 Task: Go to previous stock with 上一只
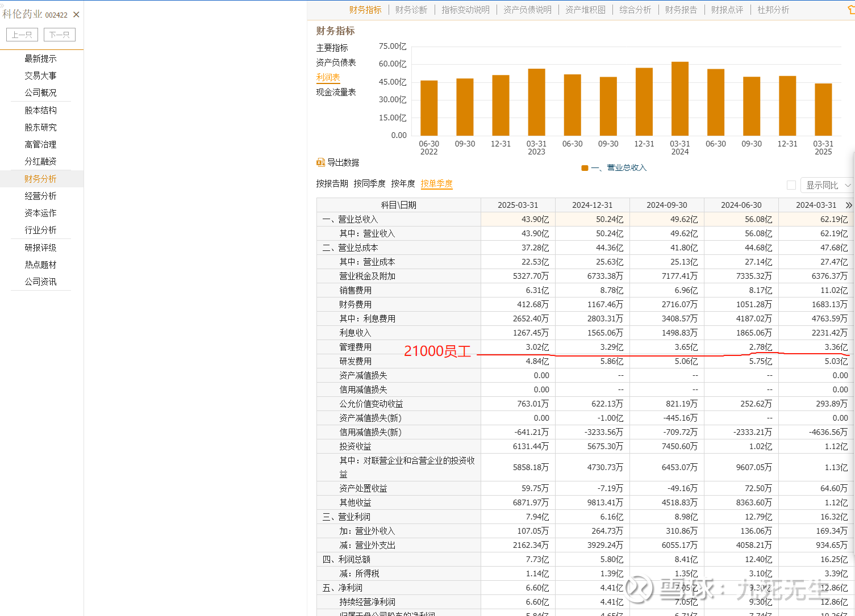(x=22, y=35)
